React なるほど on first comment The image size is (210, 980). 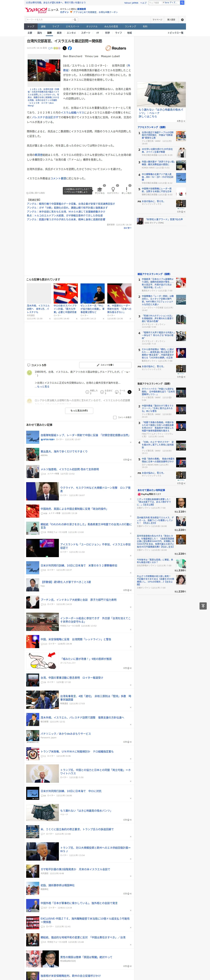click(106, 392)
